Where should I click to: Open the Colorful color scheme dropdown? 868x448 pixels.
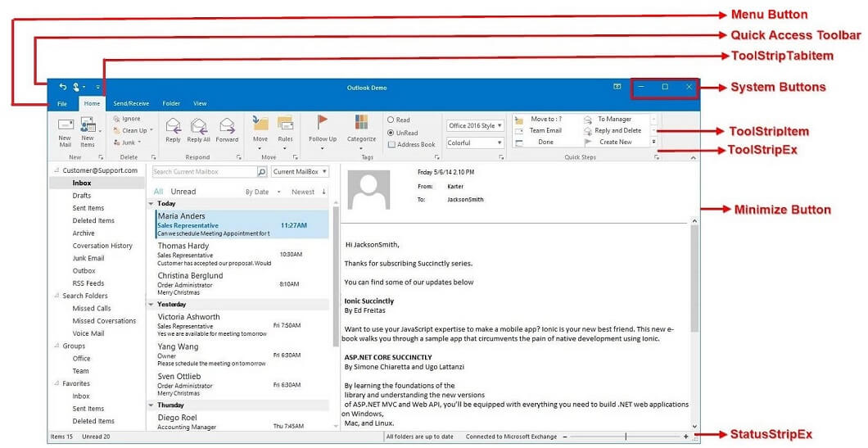coord(476,143)
